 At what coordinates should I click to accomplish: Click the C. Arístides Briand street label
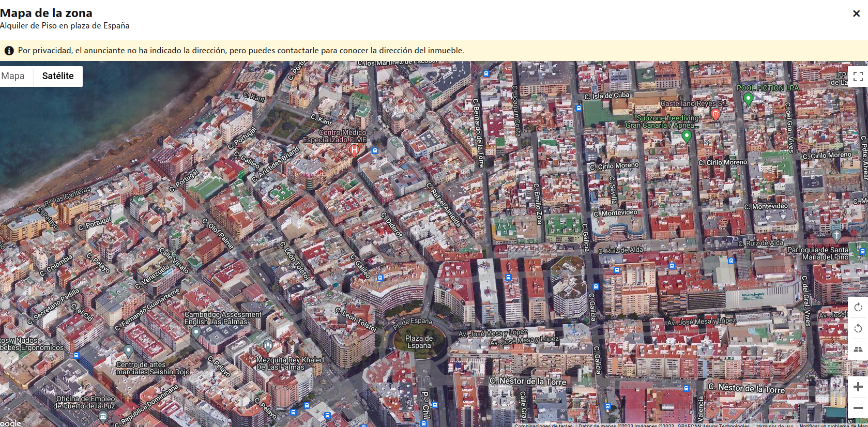pos(276,164)
